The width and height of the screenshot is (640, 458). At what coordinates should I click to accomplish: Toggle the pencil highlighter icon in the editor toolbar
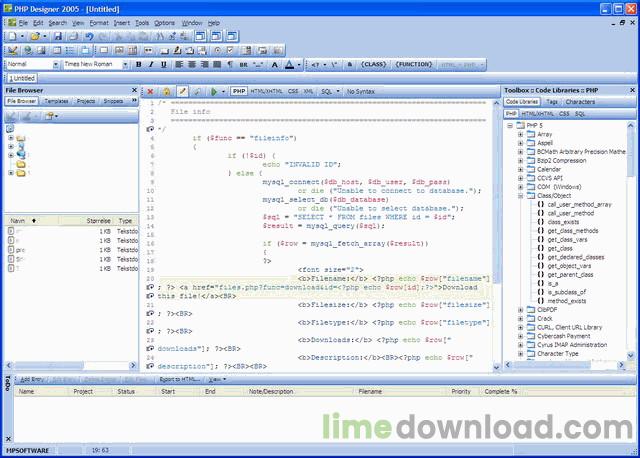click(182, 91)
